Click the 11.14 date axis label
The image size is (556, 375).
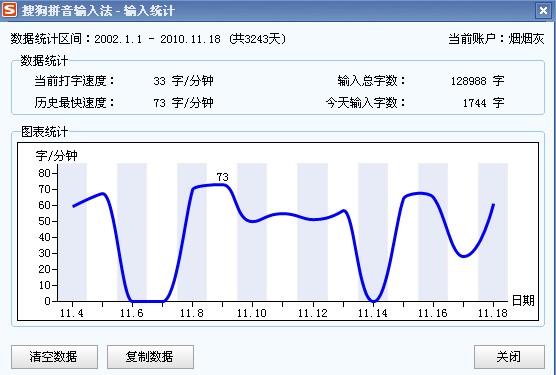tap(373, 313)
